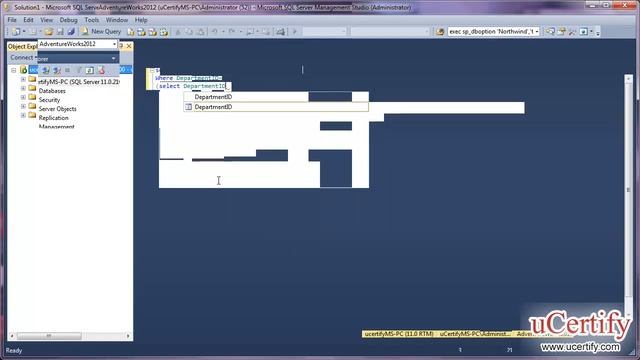Click the ucertifyMS-PC (11.0 RTM) status bar entry
Image resolution: width=640 pixels, height=360 pixels.
(399, 334)
